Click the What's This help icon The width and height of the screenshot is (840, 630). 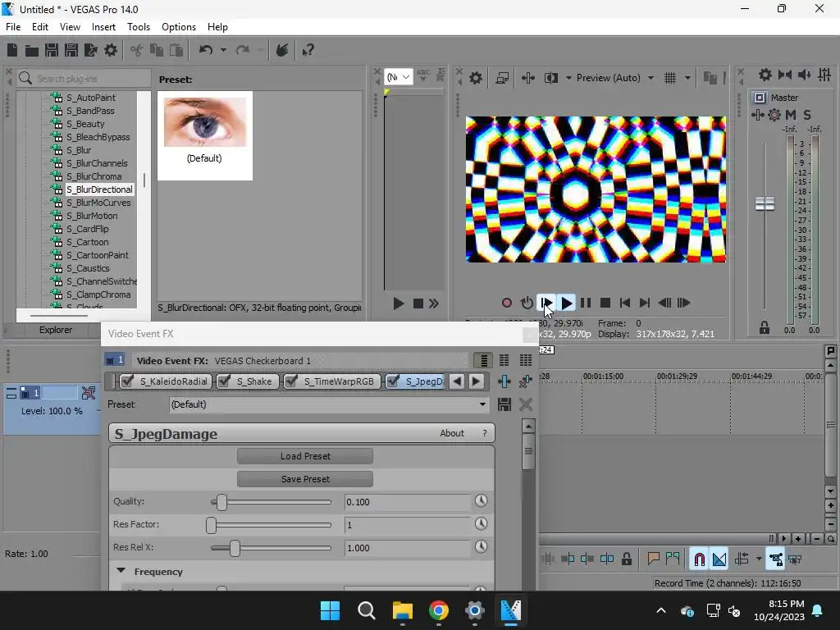(308, 50)
